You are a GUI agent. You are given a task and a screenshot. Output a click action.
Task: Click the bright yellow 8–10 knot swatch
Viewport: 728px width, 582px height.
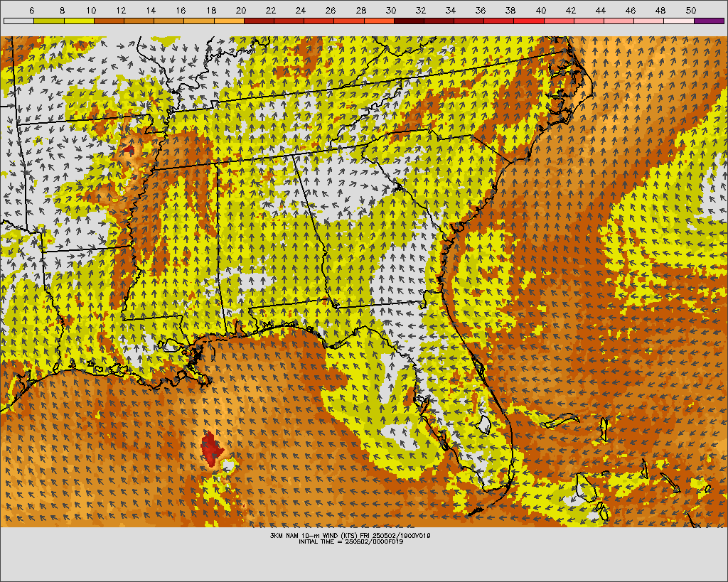(x=79, y=21)
